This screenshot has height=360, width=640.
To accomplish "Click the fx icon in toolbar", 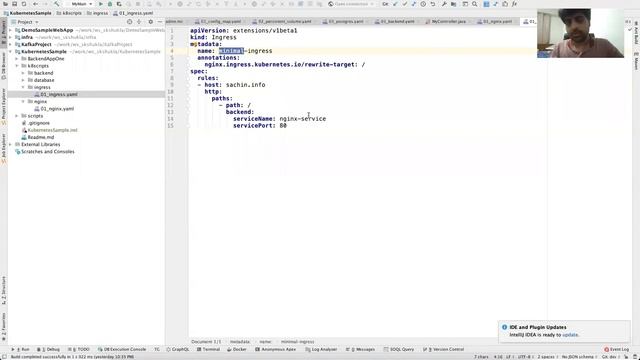I will tap(514, 4).
